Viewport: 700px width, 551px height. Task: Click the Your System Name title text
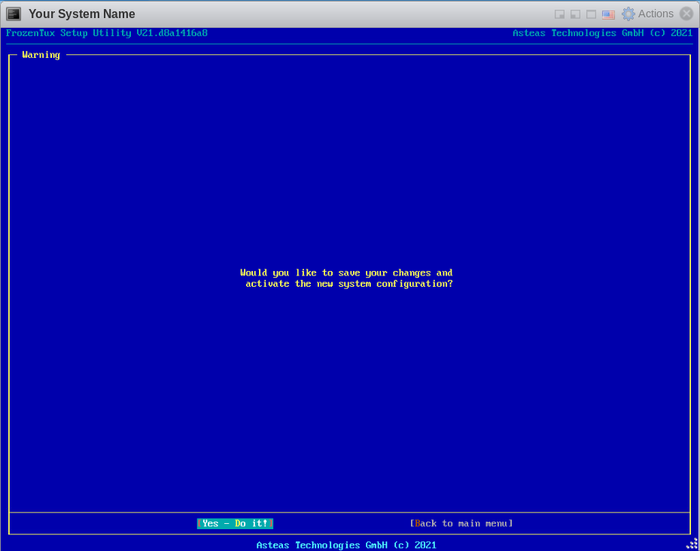[82, 14]
